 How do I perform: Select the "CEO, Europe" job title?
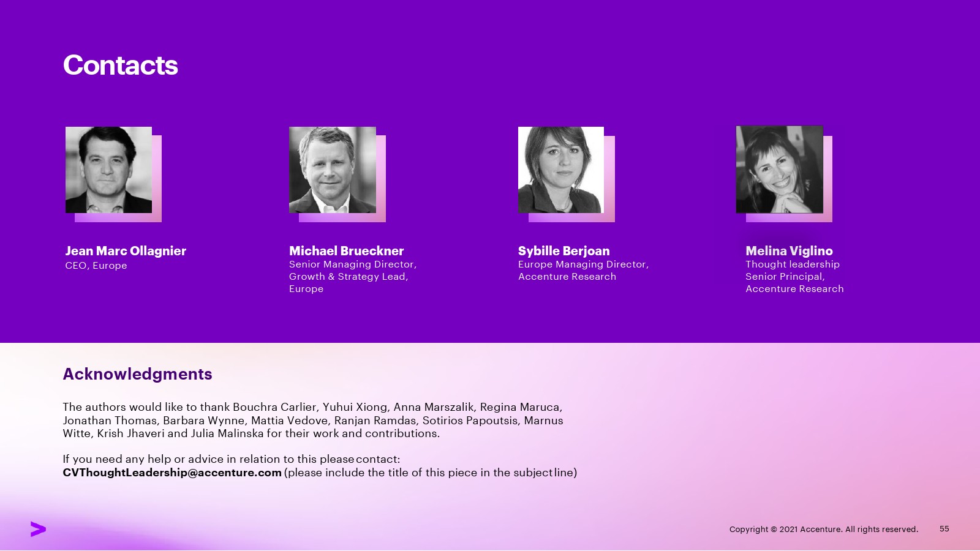(96, 266)
